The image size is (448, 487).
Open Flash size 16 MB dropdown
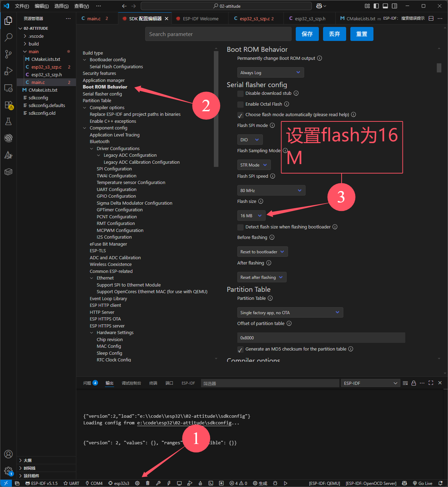click(x=251, y=216)
